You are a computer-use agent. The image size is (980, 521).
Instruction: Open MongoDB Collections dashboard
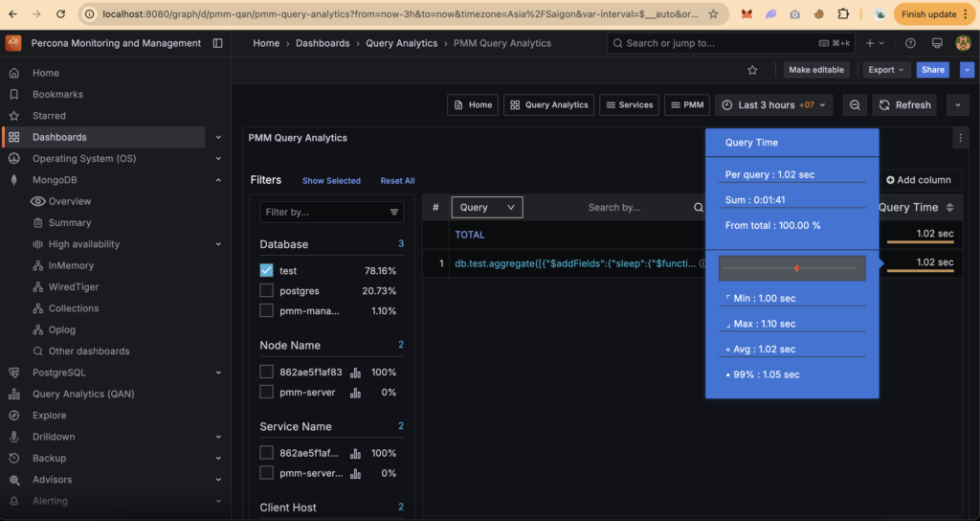click(x=73, y=308)
